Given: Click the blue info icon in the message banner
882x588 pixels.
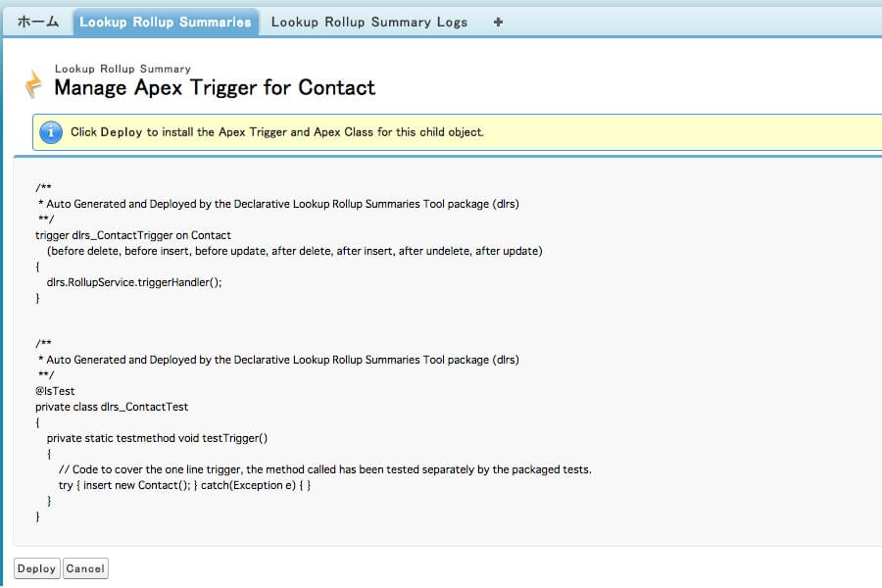Looking at the screenshot, I should click(x=51, y=132).
